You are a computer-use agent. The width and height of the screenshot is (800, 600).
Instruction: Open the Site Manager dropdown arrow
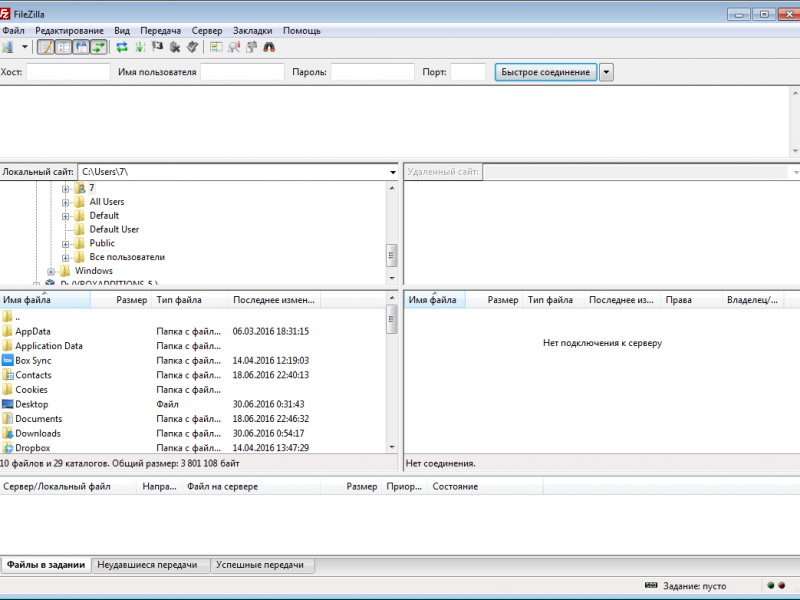coord(24,47)
